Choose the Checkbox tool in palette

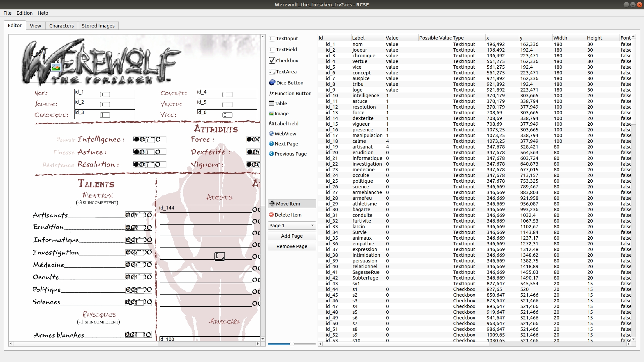272,61
